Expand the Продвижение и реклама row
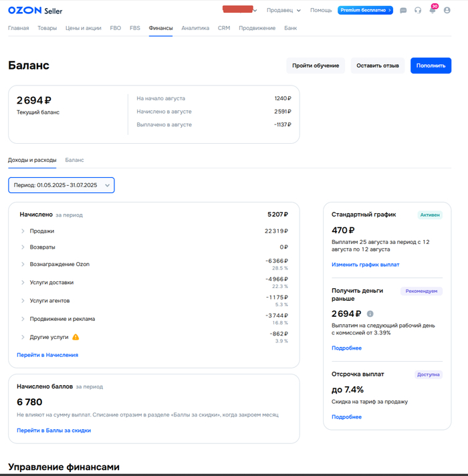 click(x=23, y=319)
